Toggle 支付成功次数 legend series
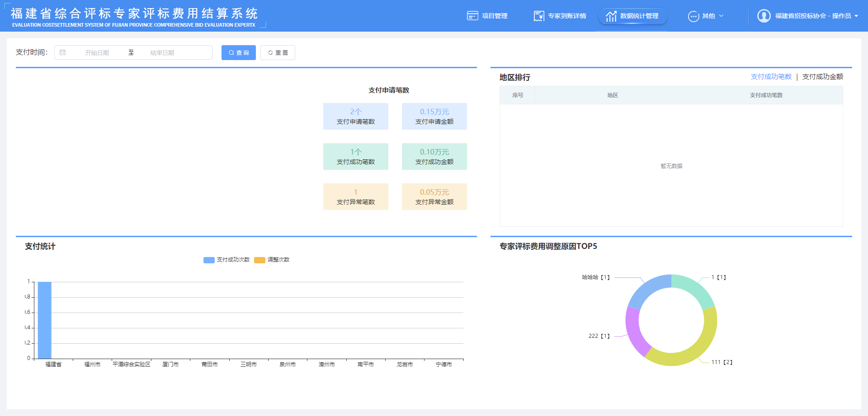This screenshot has height=416, width=868. (x=226, y=260)
